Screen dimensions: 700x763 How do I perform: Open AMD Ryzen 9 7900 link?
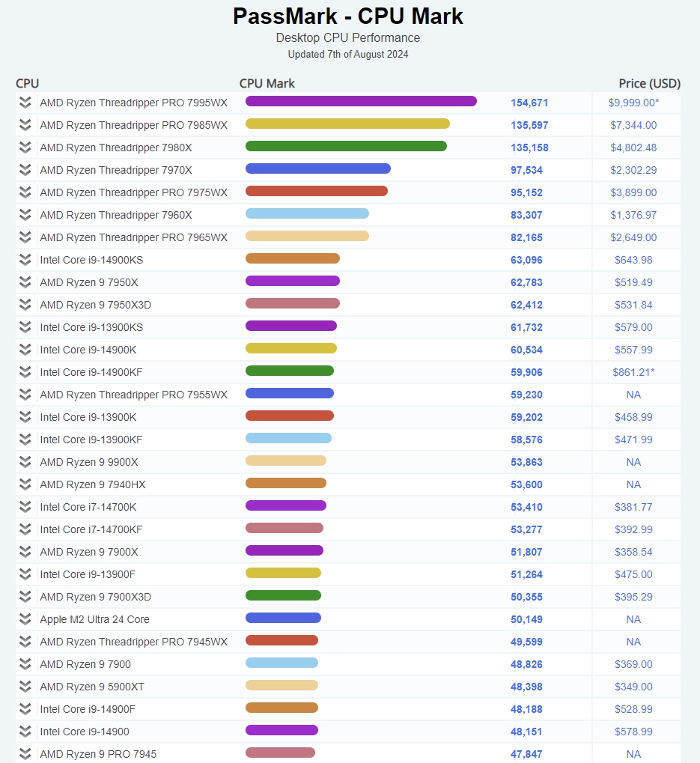pos(85,664)
